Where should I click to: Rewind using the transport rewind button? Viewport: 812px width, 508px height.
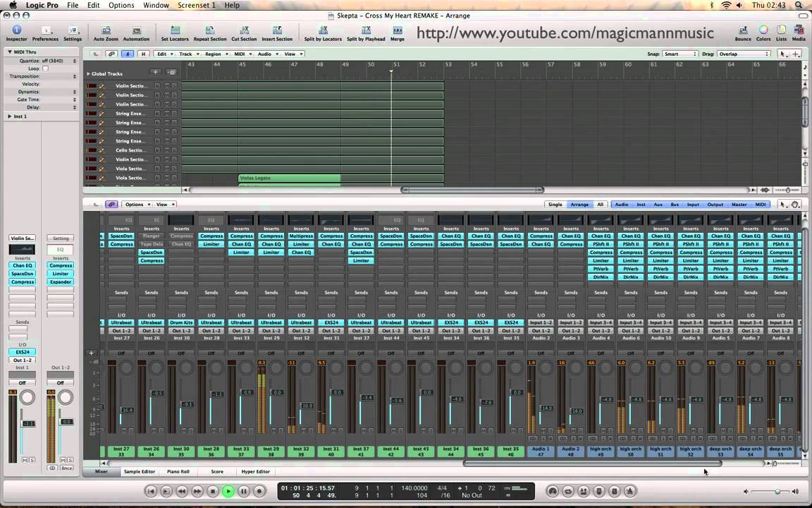(x=182, y=491)
